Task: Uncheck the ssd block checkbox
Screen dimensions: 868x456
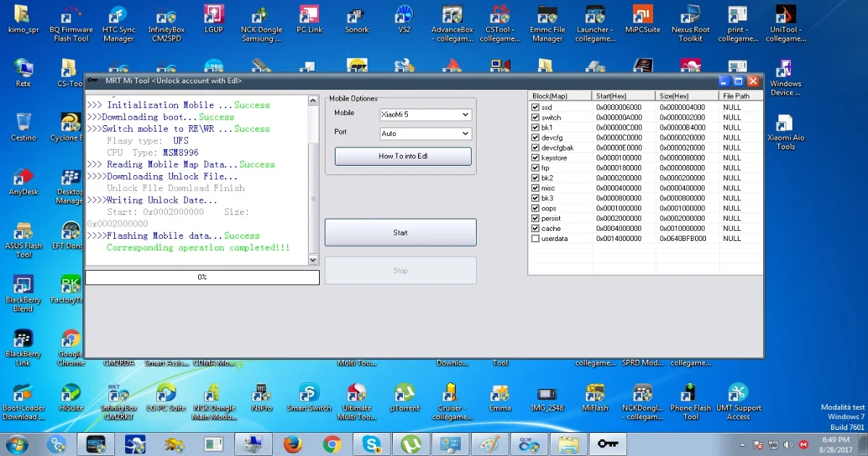Action: [x=535, y=107]
